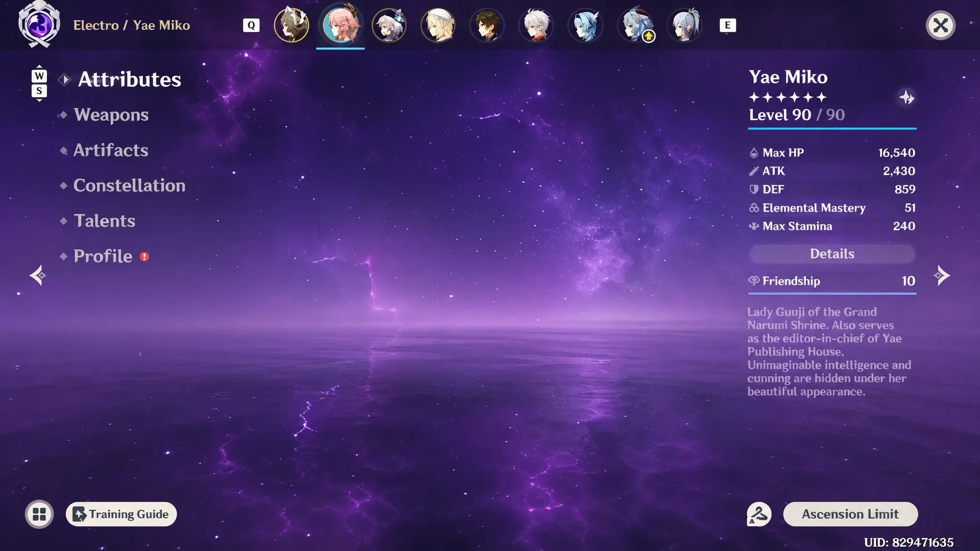Click the Elemental Mastery stat row
The width and height of the screenshot is (980, 551).
832,208
